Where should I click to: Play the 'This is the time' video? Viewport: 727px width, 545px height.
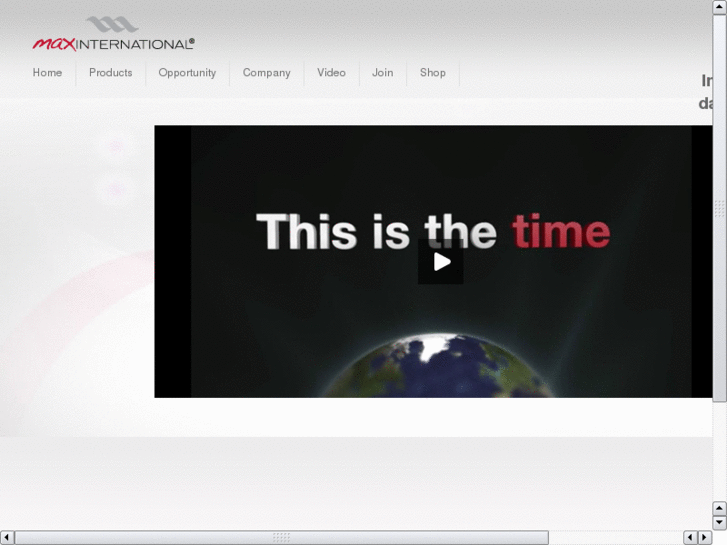(x=440, y=262)
